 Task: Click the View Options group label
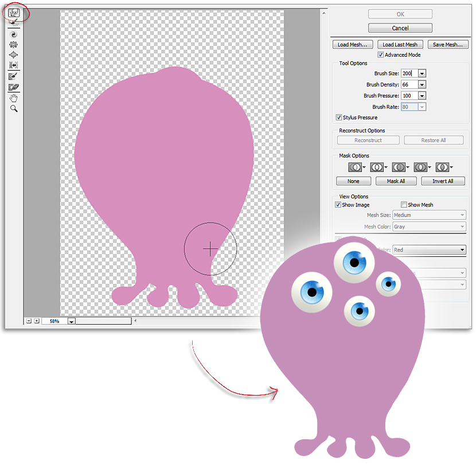[354, 196]
